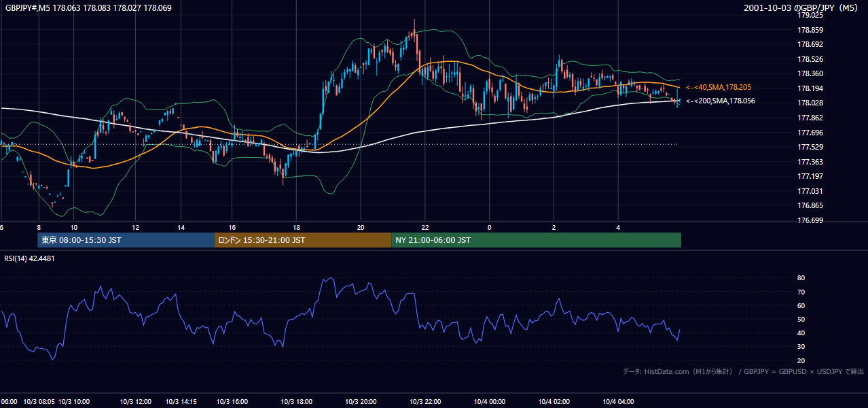Click the hour label 12 under price chart
The height and width of the screenshot is (408, 868).
(135, 227)
